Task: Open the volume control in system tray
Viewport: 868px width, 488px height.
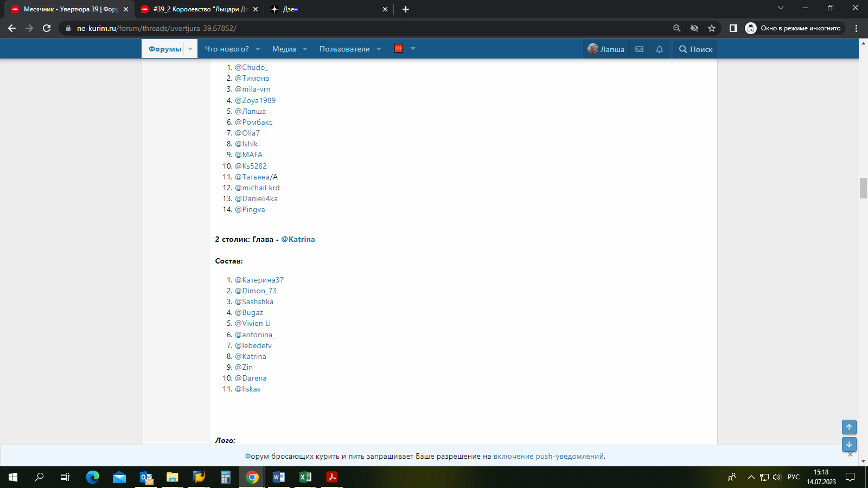Action: point(777,477)
